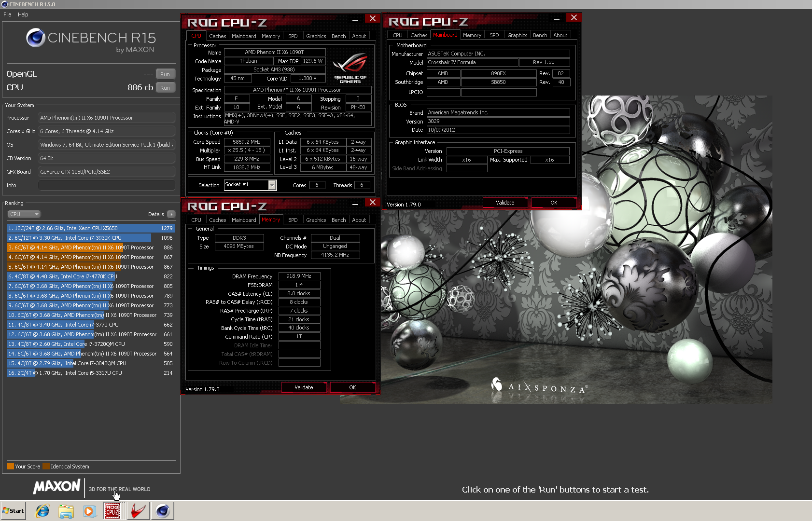Expand ranking Details arrow button
812x521 pixels.
[x=171, y=214]
